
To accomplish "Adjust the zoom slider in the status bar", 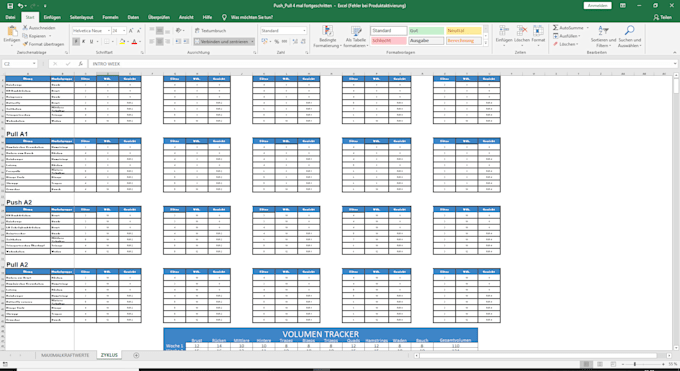I will [634, 364].
